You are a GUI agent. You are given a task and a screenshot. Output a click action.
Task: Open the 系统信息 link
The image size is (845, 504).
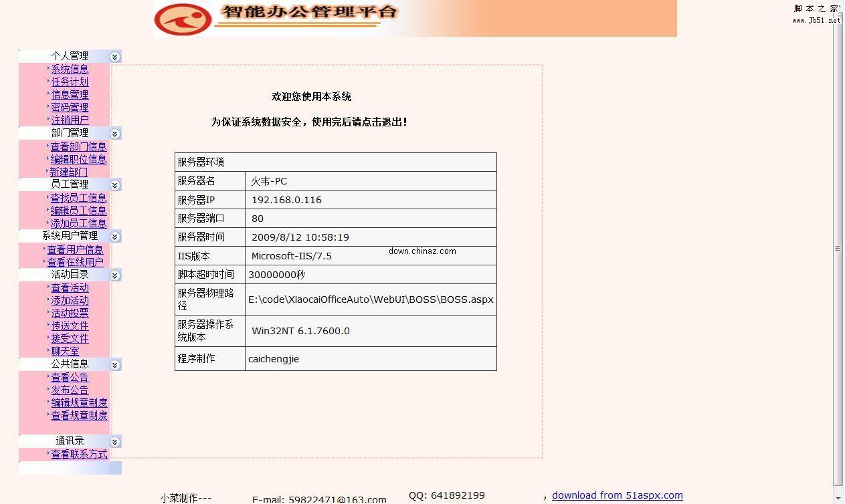[70, 69]
